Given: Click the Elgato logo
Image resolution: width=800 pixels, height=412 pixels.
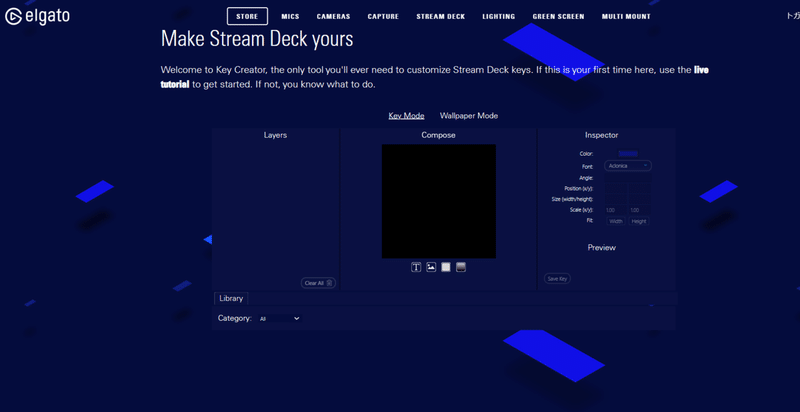Looking at the screenshot, I should (x=37, y=17).
